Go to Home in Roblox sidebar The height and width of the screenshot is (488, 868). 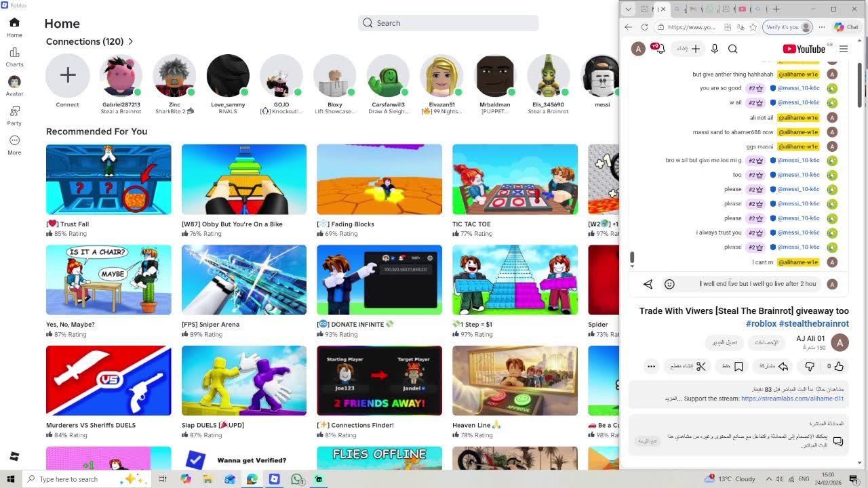click(14, 28)
